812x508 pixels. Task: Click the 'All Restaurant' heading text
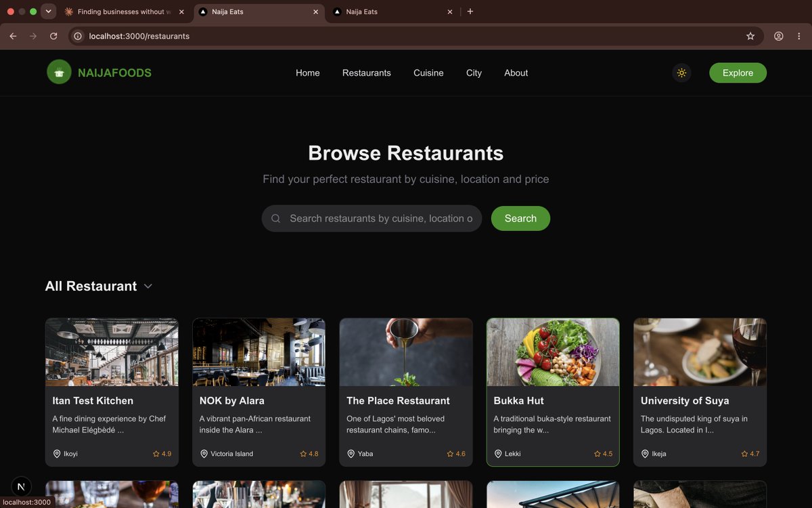(91, 287)
